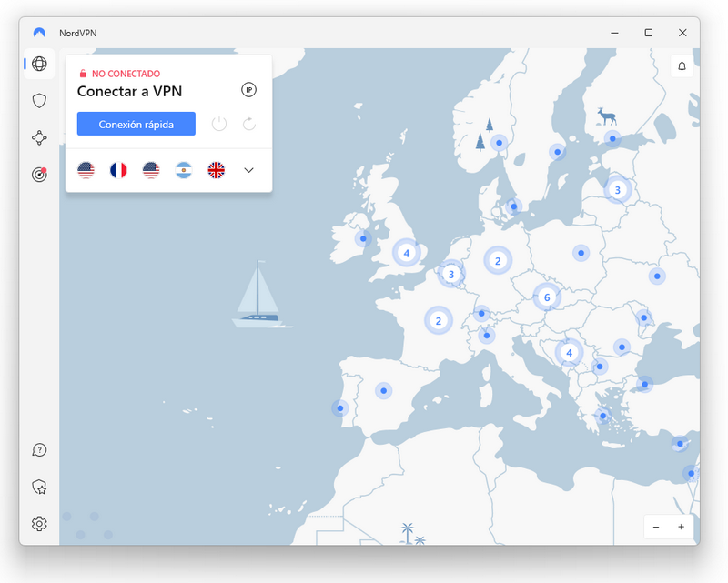The height and width of the screenshot is (583, 728).
Task: Select the first United States flag
Action: pos(86,170)
